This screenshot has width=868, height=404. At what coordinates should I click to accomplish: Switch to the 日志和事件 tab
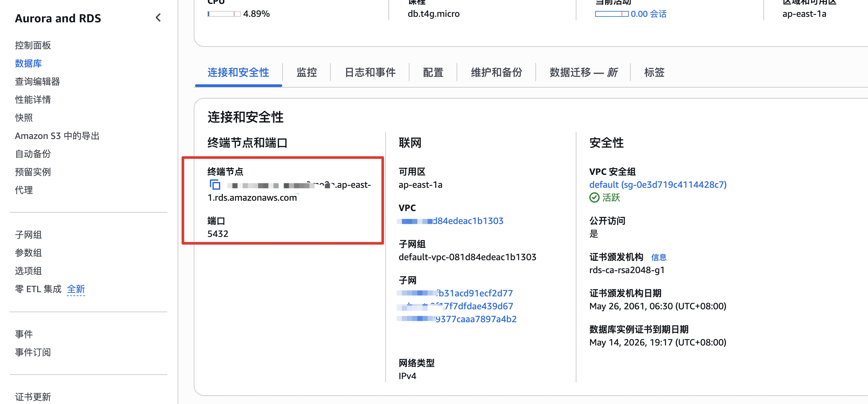(x=370, y=72)
